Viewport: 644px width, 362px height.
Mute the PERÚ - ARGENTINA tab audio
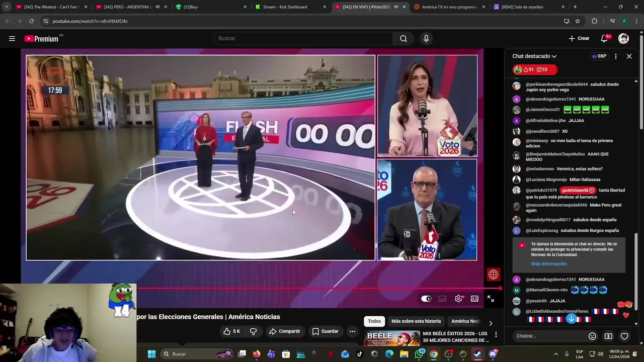(157, 7)
